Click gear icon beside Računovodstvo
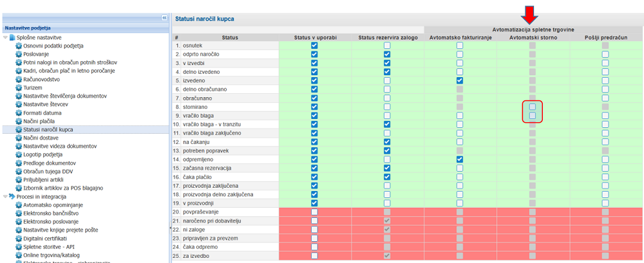644x263 pixels. point(19,79)
